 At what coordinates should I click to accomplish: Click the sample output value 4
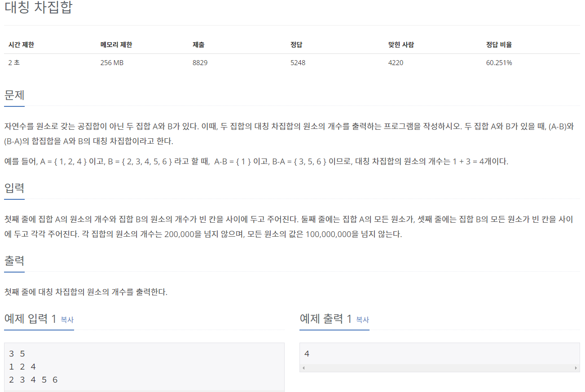click(x=307, y=354)
